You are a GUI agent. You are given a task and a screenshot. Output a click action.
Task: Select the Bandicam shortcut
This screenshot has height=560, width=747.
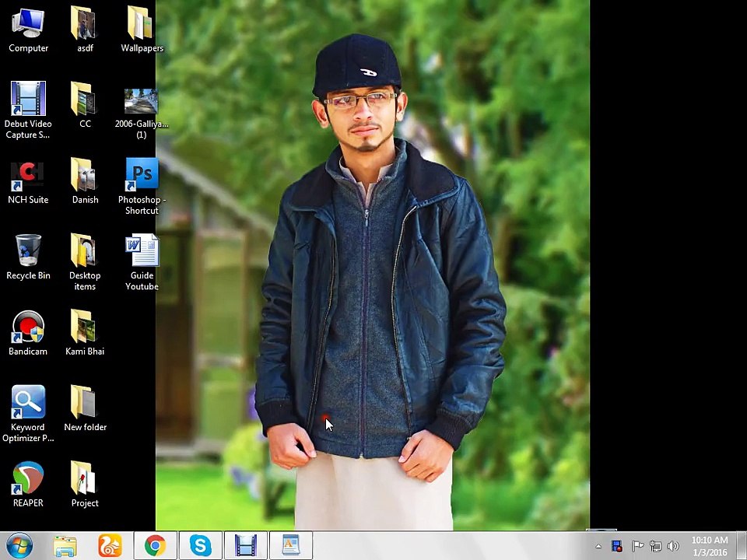28,333
